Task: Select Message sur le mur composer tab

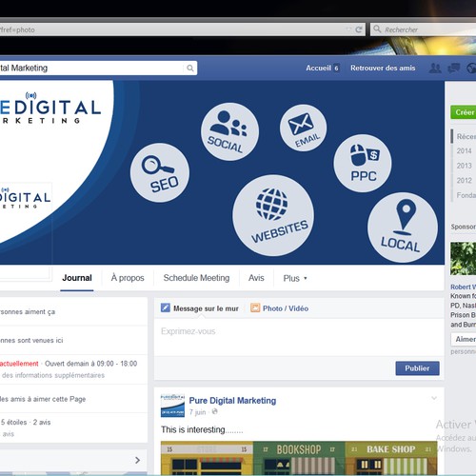Action: pos(200,308)
